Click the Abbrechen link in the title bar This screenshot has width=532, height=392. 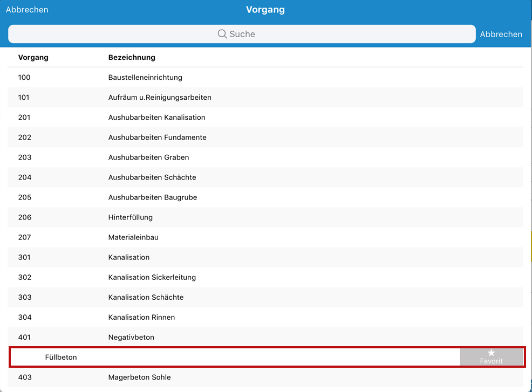point(27,10)
